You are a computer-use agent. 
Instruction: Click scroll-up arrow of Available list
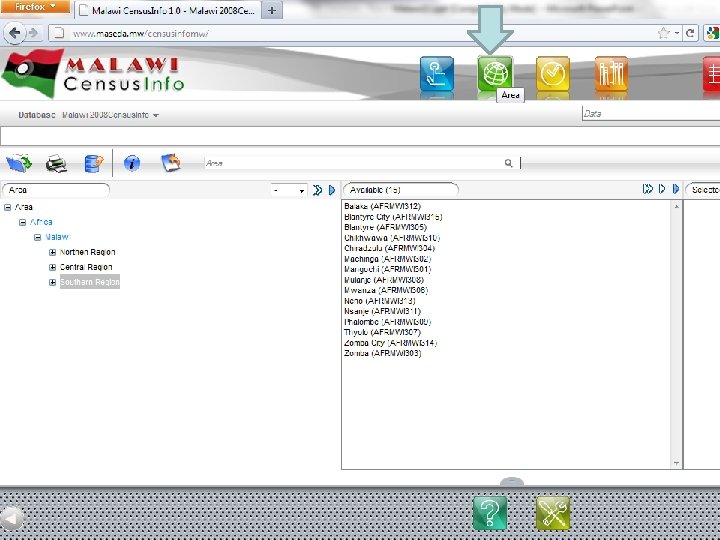[x=676, y=207]
